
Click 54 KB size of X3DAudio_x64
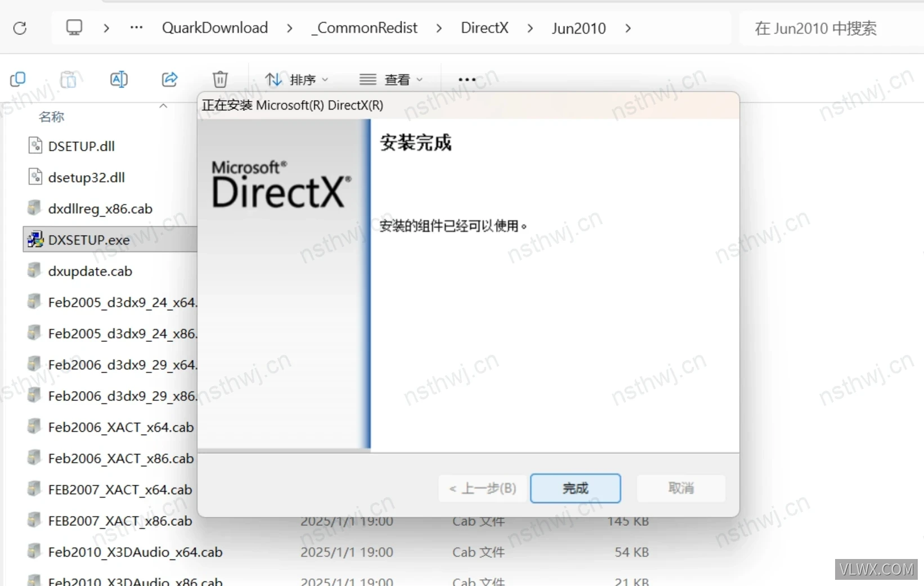631,552
